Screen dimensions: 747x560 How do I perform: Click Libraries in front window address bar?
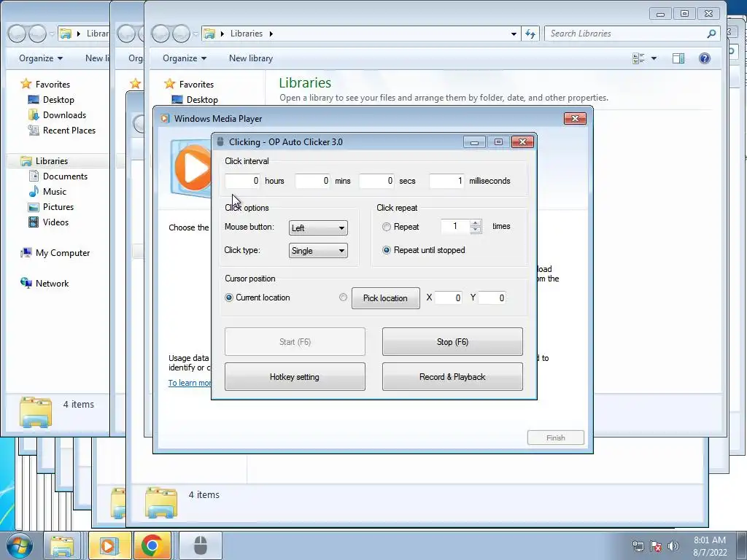click(x=247, y=34)
